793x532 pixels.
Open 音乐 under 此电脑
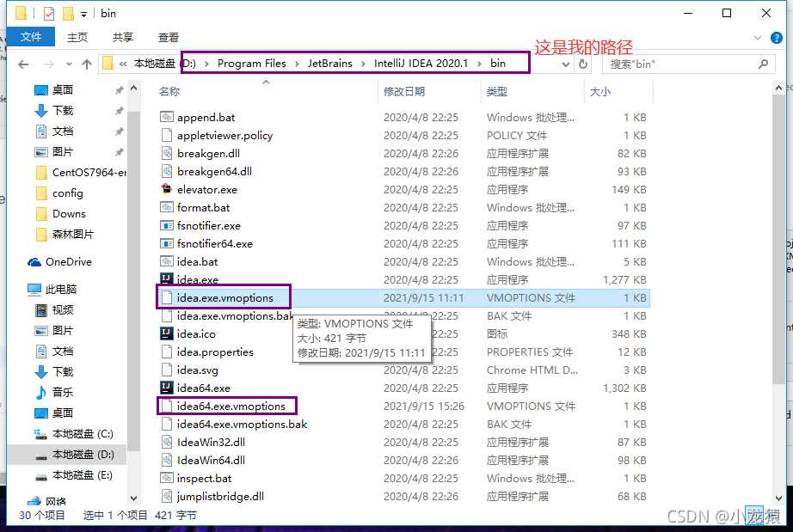[x=63, y=392]
